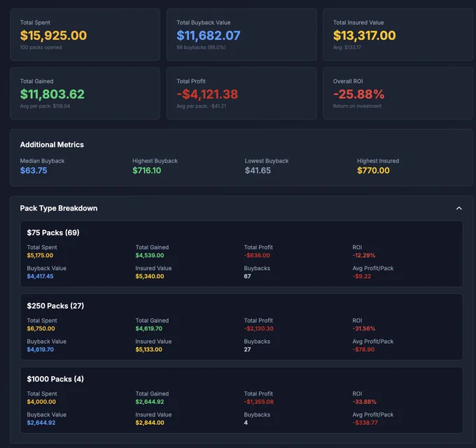Click the '$1000 Packs (4)' heading
This screenshot has width=476, height=448.
pos(55,379)
